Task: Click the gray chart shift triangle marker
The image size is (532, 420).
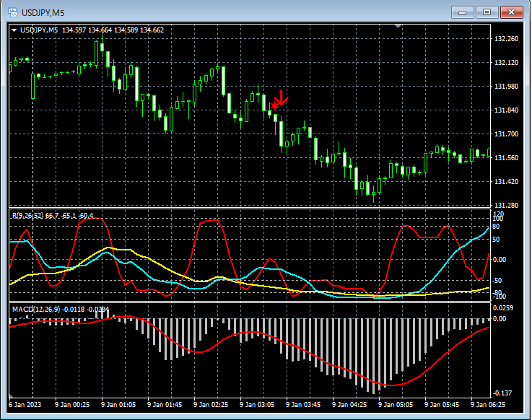Action: coord(397,26)
